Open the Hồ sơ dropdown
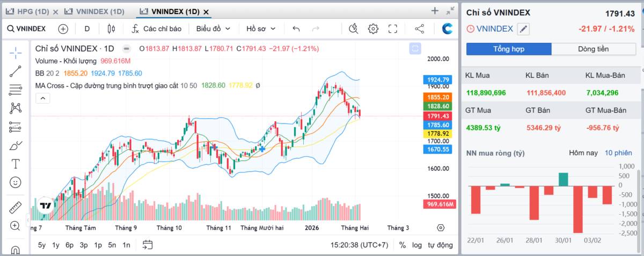 click(x=261, y=28)
